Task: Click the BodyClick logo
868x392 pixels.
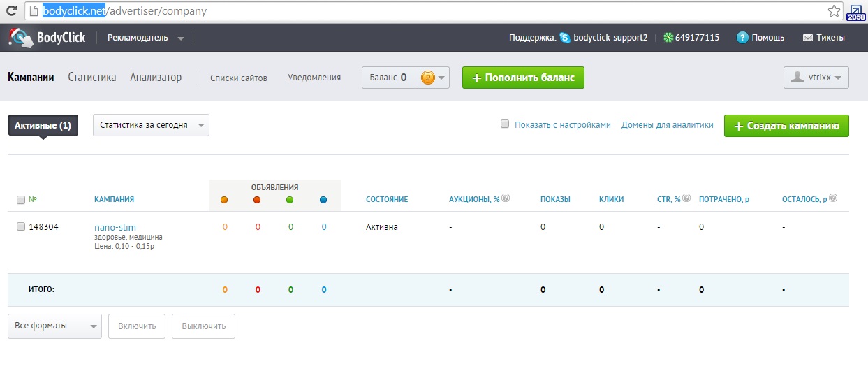Action: (47, 38)
